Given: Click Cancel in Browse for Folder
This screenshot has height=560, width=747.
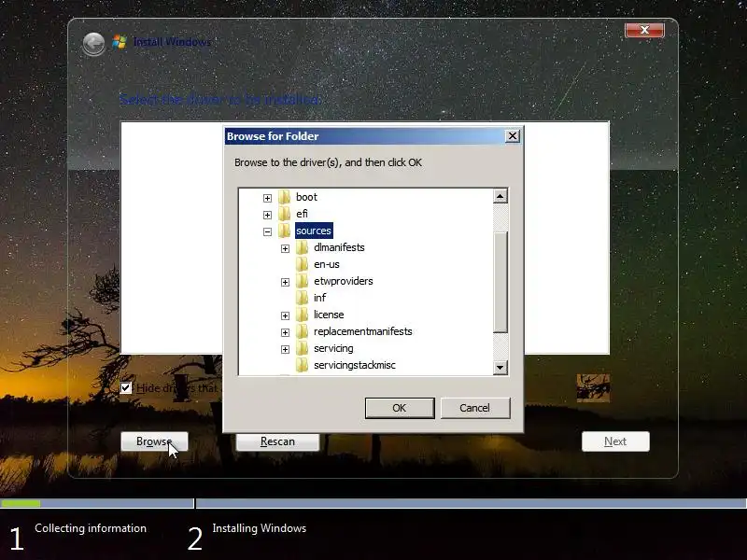Looking at the screenshot, I should click(x=475, y=408).
